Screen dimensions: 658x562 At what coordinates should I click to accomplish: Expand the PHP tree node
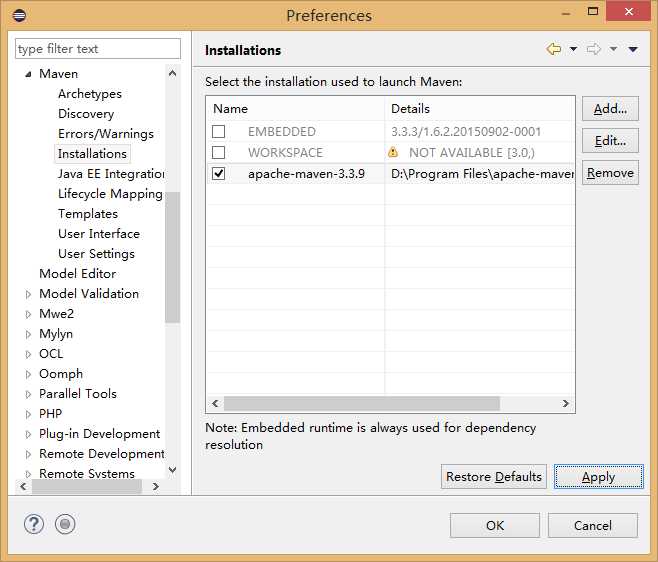click(x=28, y=415)
